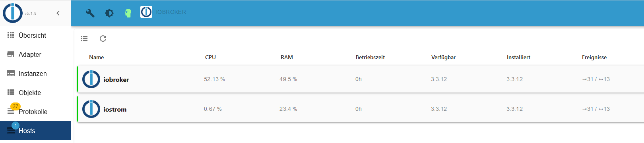Click the iostrom host row icon
The image size is (644, 143).
point(91,109)
